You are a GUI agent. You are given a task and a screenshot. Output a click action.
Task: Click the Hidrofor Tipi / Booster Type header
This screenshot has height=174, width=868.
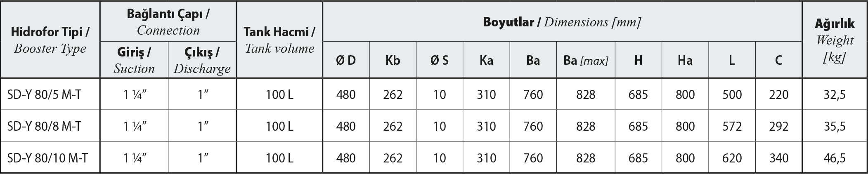tap(50, 40)
